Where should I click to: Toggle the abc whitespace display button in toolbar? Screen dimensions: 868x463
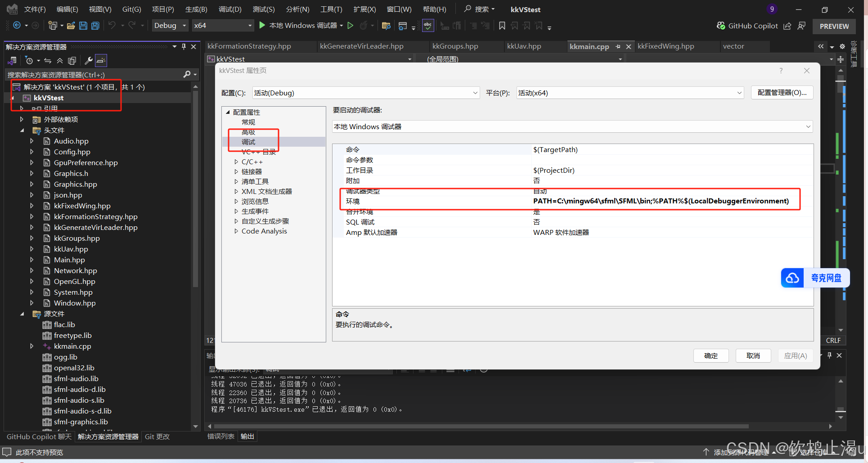[427, 25]
